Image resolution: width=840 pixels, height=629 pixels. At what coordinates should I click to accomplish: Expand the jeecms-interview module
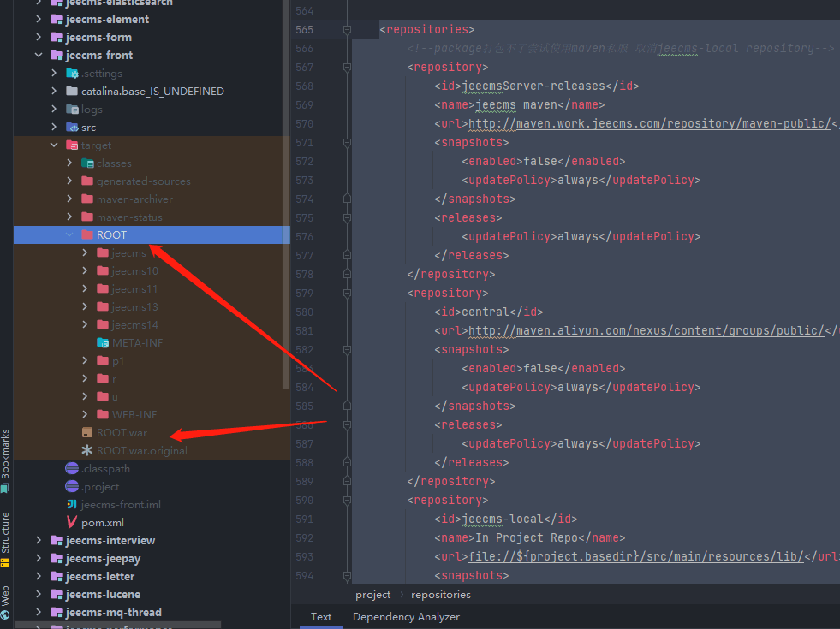coord(39,541)
